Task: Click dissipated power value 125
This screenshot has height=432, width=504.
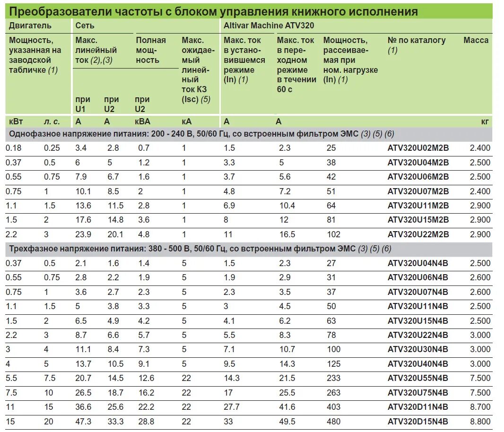Action: pyautogui.click(x=334, y=364)
